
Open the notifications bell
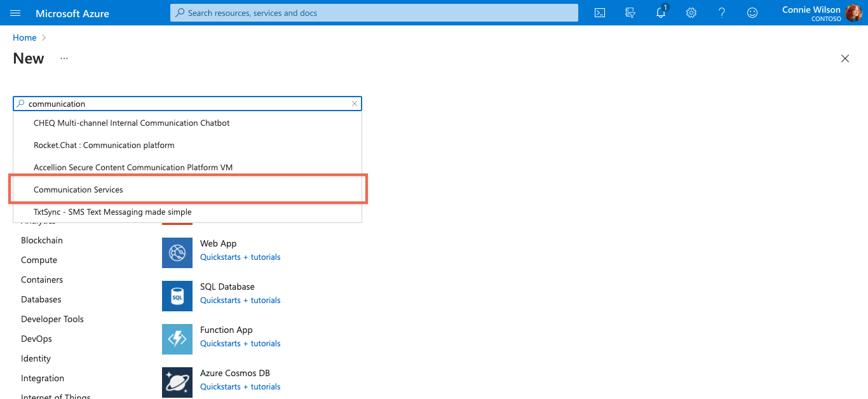(x=661, y=13)
